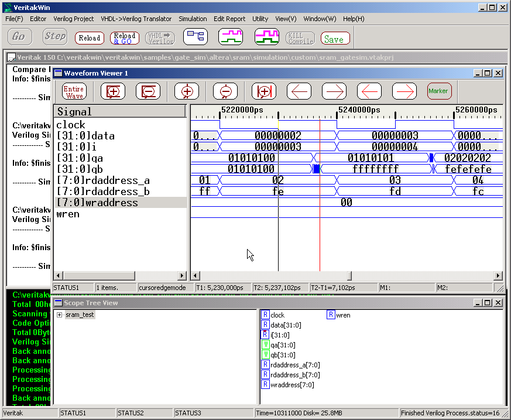The image size is (511, 420).
Task: Select rdaddress_a[7:0] in Scope Tree list
Action: coord(291,365)
